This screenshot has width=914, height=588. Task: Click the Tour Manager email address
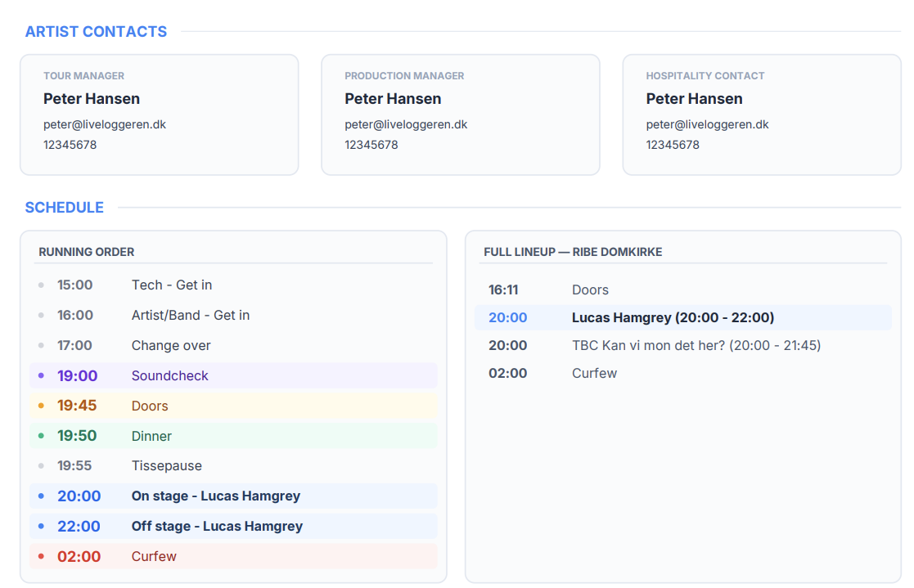coord(105,125)
